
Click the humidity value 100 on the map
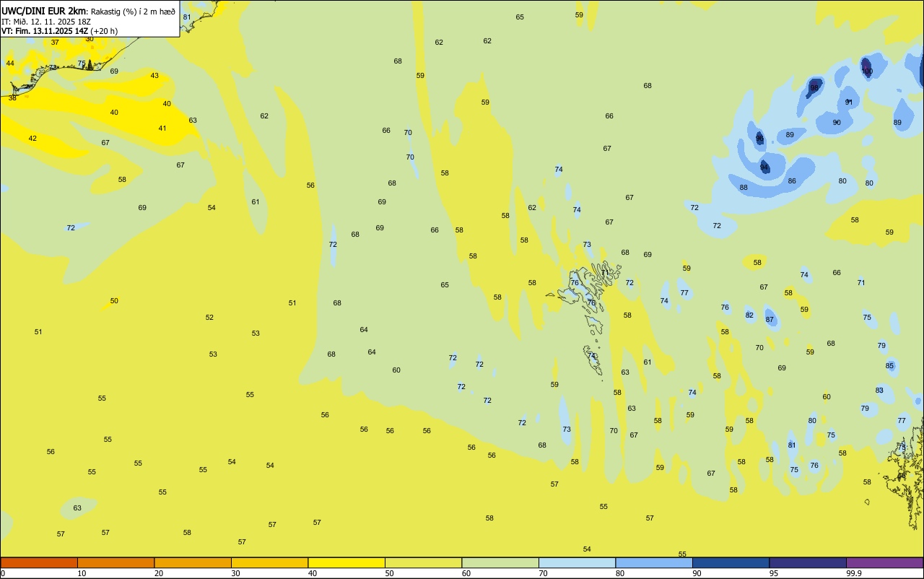[867, 71]
